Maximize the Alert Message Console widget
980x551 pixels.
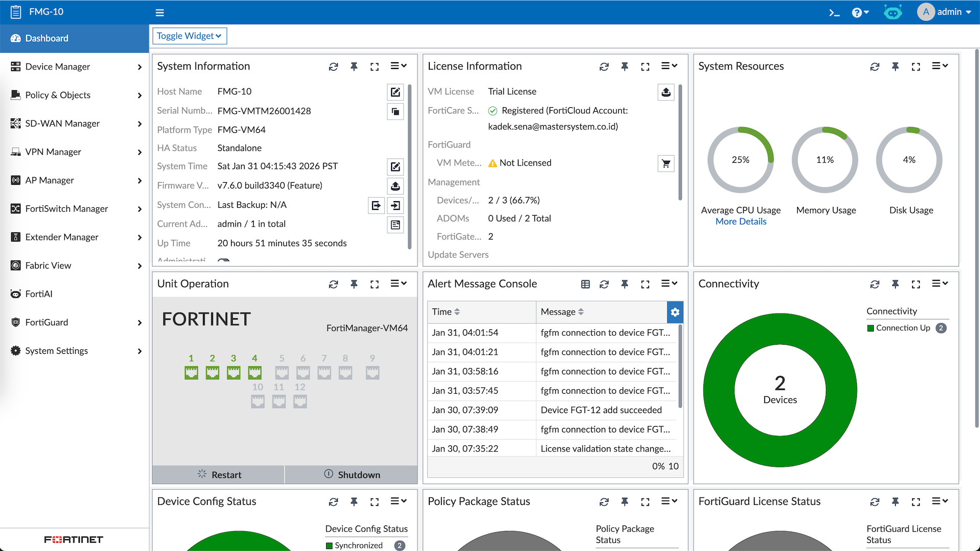pyautogui.click(x=645, y=284)
